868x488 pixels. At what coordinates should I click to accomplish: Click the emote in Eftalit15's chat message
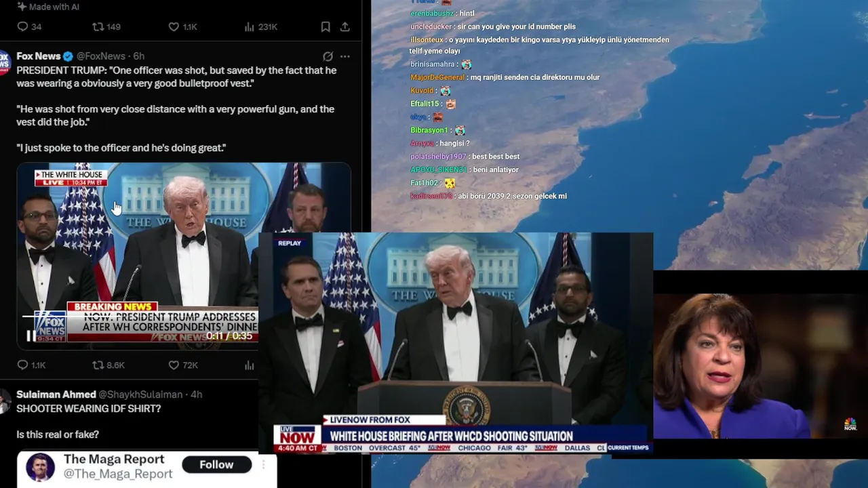pos(450,104)
